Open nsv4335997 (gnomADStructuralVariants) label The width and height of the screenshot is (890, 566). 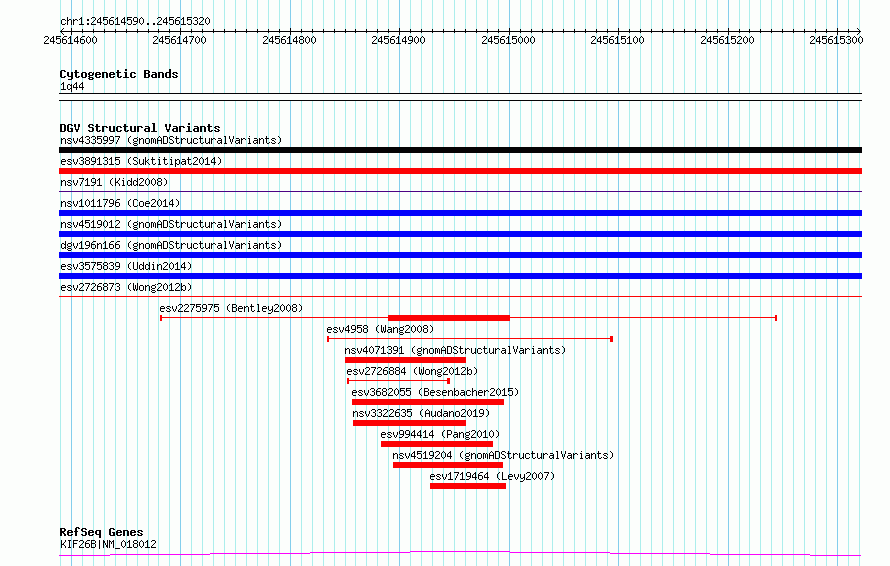point(171,140)
